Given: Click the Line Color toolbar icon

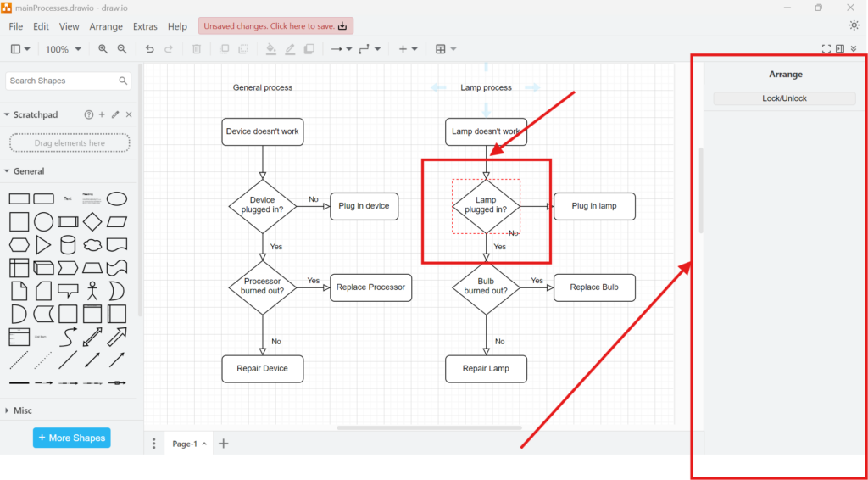Looking at the screenshot, I should 290,48.
